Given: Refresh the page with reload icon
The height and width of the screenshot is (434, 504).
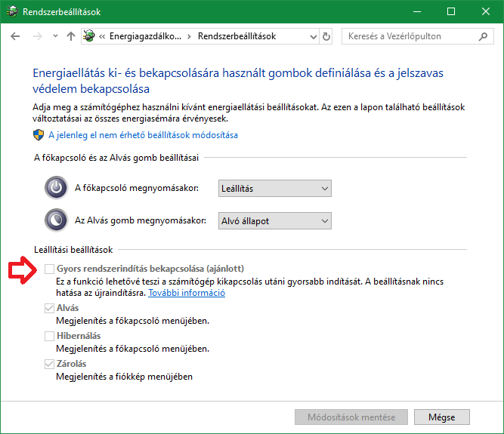Looking at the screenshot, I should (x=326, y=36).
